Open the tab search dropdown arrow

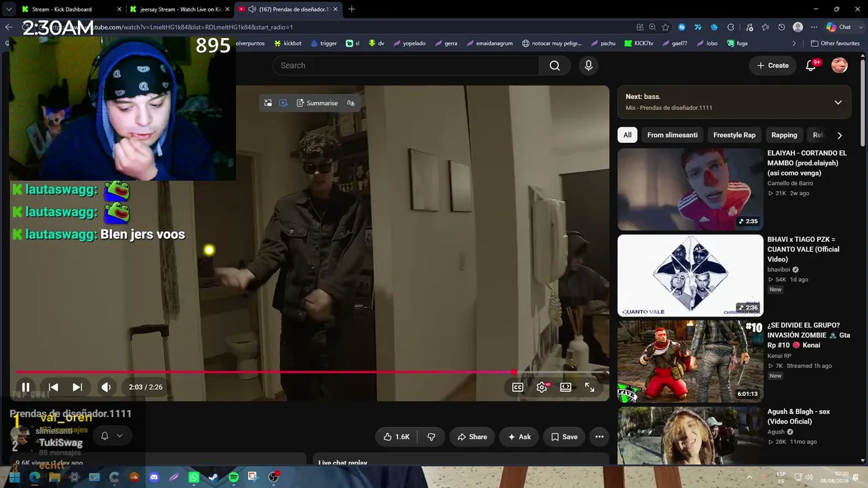[x=8, y=9]
